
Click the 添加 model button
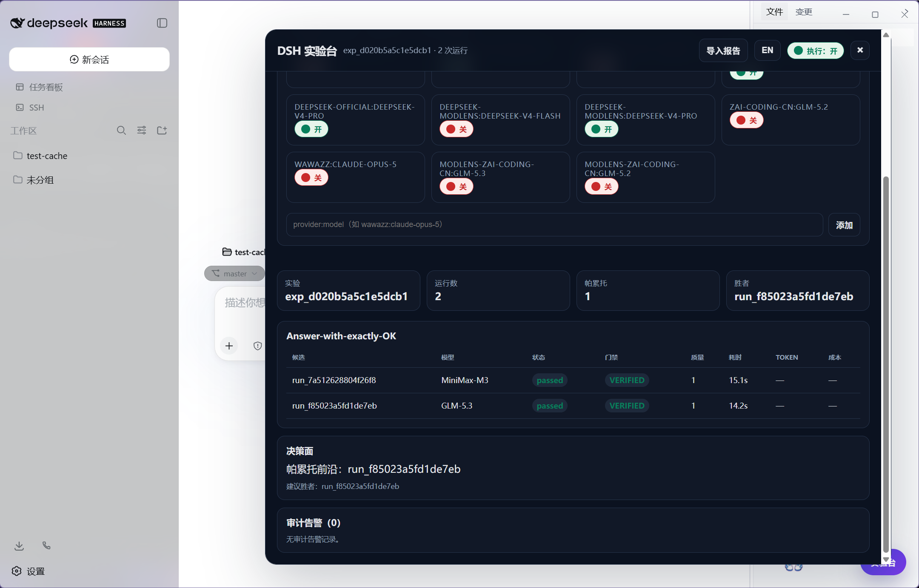(844, 225)
